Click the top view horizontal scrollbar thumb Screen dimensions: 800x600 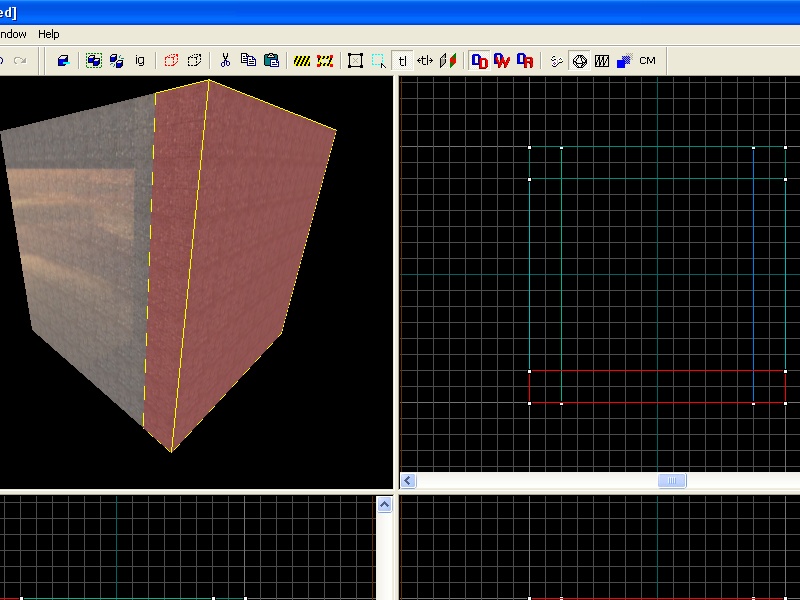tap(672, 481)
